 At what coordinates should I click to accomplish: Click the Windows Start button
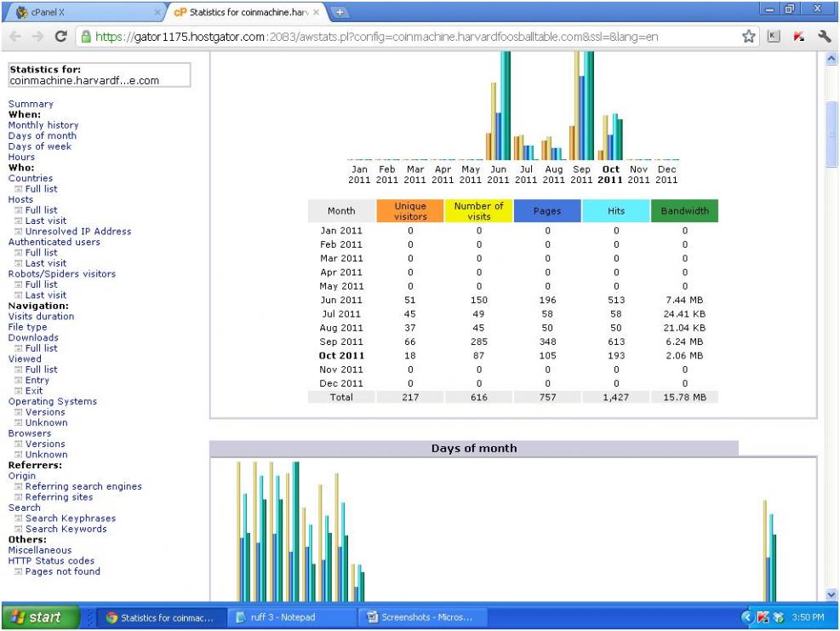[x=39, y=617]
